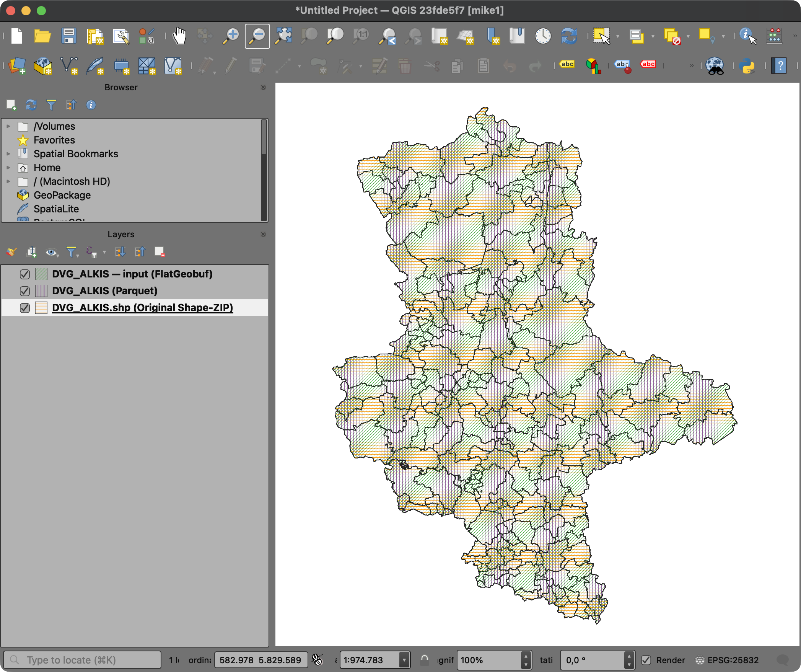Image resolution: width=801 pixels, height=672 pixels.
Task: Select Spatial Bookmarks in the browser
Action: click(76, 154)
